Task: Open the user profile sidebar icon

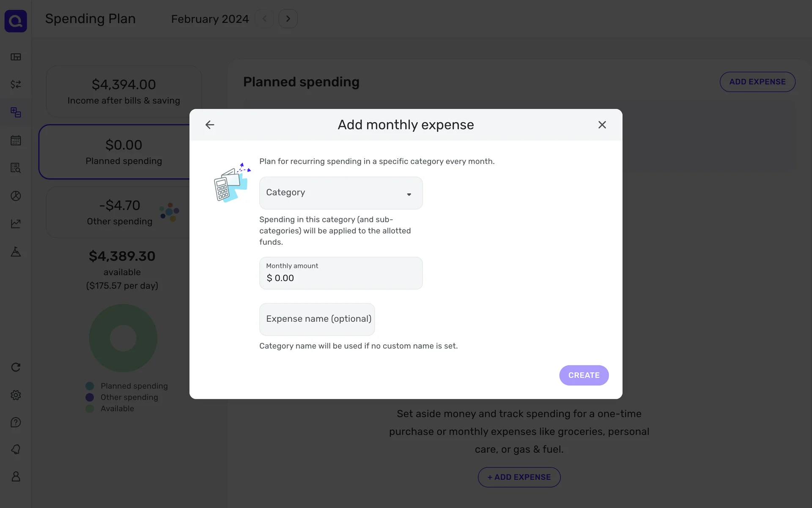Action: (16, 477)
